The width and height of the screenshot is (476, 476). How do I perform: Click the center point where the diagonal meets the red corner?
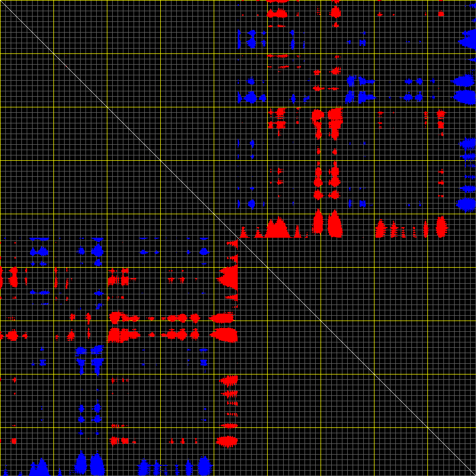click(x=238, y=238)
